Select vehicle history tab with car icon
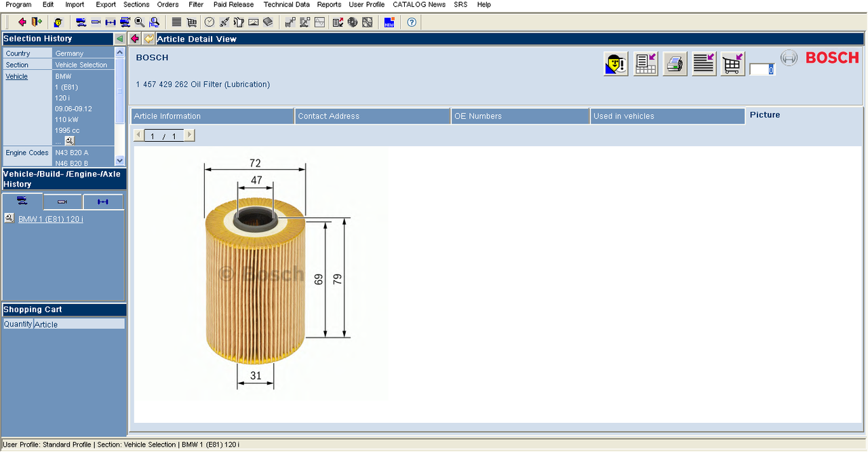868x452 pixels. (22, 202)
